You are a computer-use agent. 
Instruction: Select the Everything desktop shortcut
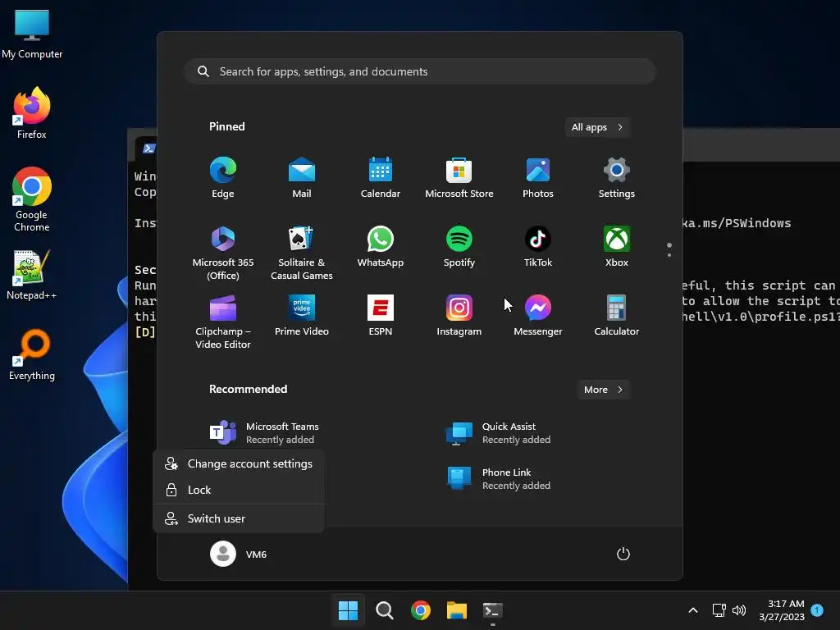point(32,356)
